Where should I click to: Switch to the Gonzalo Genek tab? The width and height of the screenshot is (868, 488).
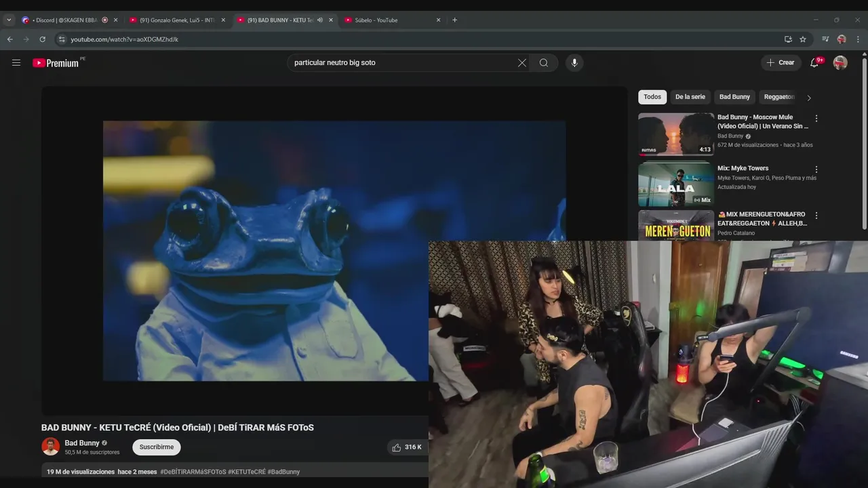[x=177, y=20]
